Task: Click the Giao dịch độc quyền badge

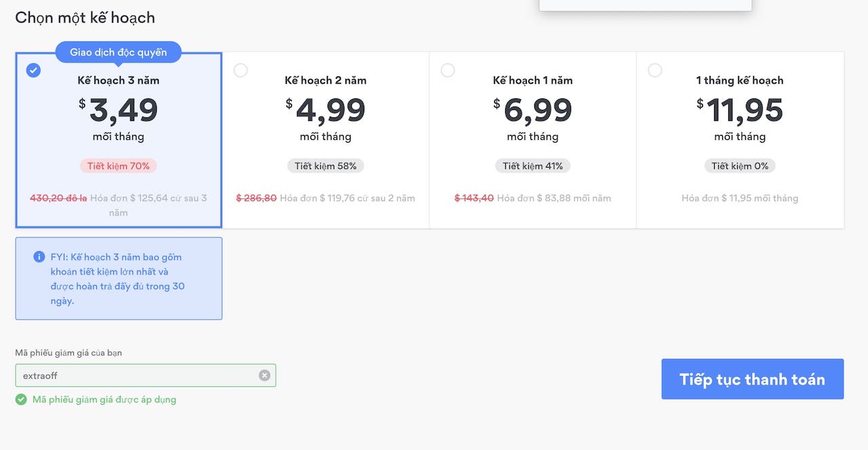Action: (x=118, y=52)
